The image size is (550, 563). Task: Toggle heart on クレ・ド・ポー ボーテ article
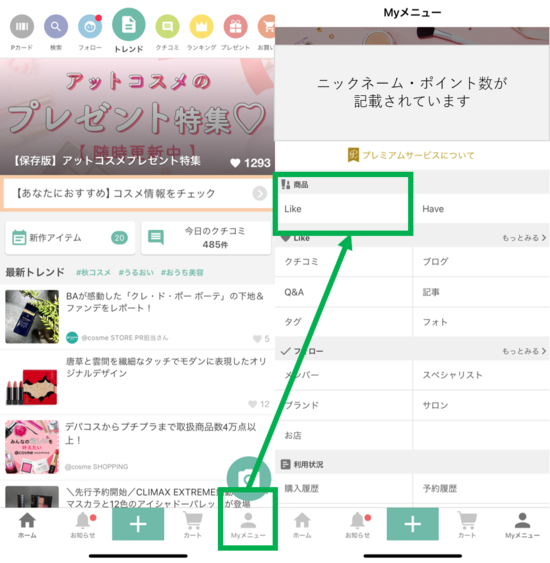[257, 339]
